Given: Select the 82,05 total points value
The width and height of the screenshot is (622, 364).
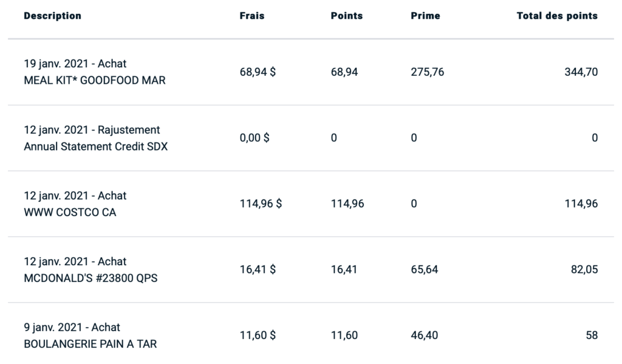Looking at the screenshot, I should [x=584, y=269].
